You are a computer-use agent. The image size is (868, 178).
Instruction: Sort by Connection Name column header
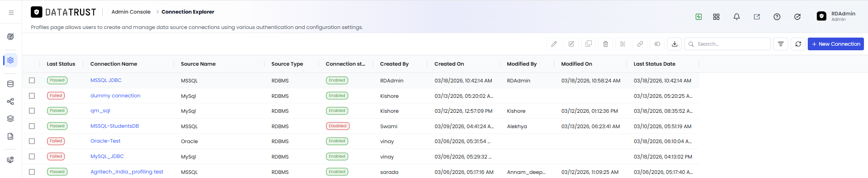tap(114, 64)
